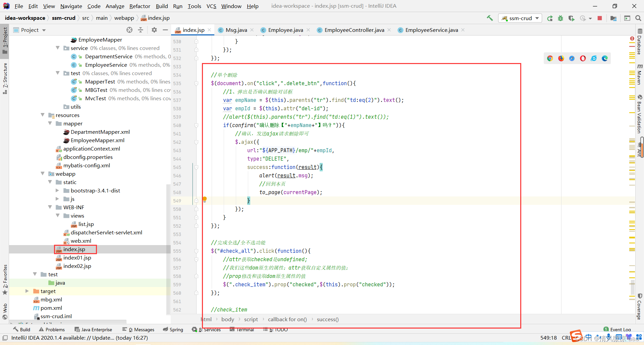Click 'webapp' breadcrumb in navigation bar
The height and width of the screenshot is (345, 644).
[x=124, y=18]
